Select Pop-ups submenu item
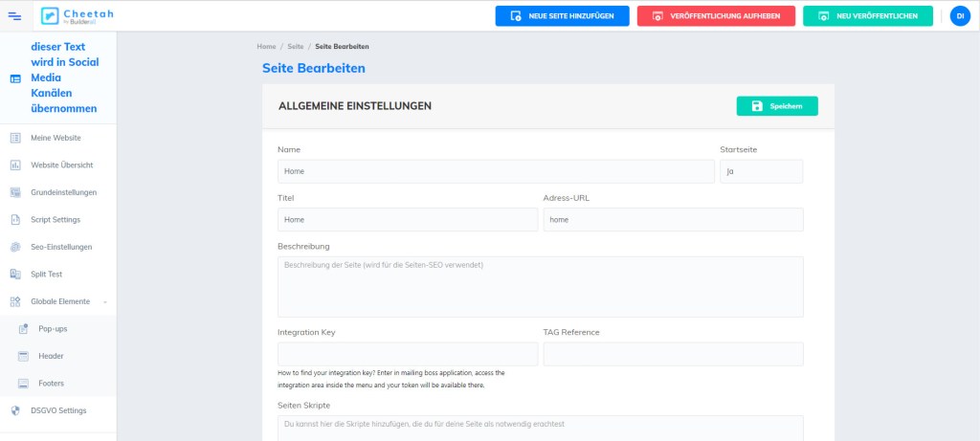 (53, 329)
